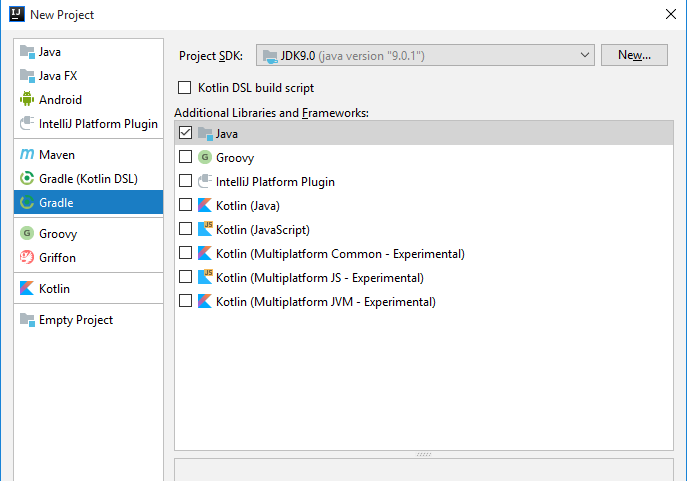The height and width of the screenshot is (481, 687).
Task: Click the New... SDK button
Action: (634, 55)
